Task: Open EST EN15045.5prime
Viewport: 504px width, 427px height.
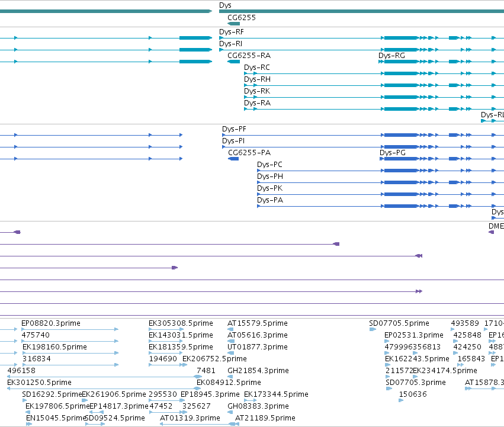Action: [x=56, y=418]
